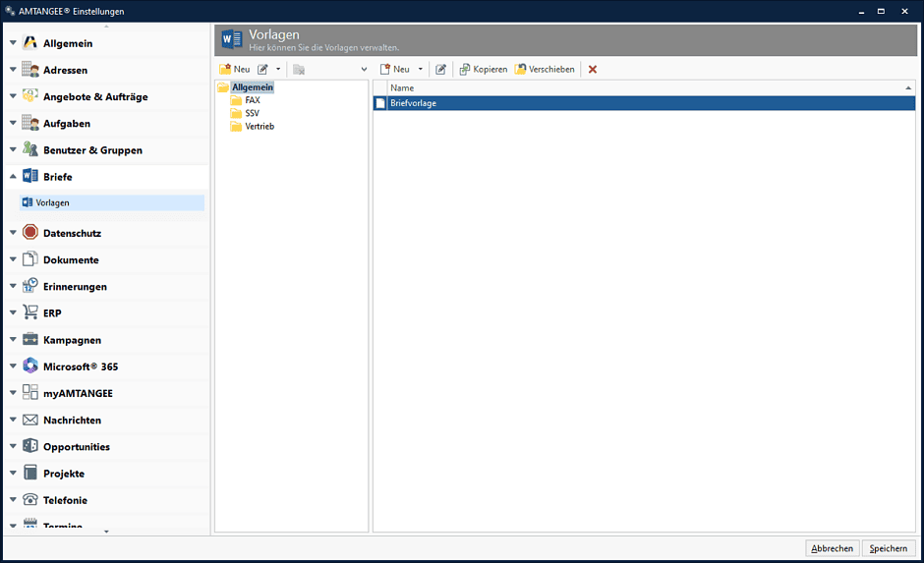Screen dimensions: 924x563
Task: Click the Speichern button
Action: 888,548
